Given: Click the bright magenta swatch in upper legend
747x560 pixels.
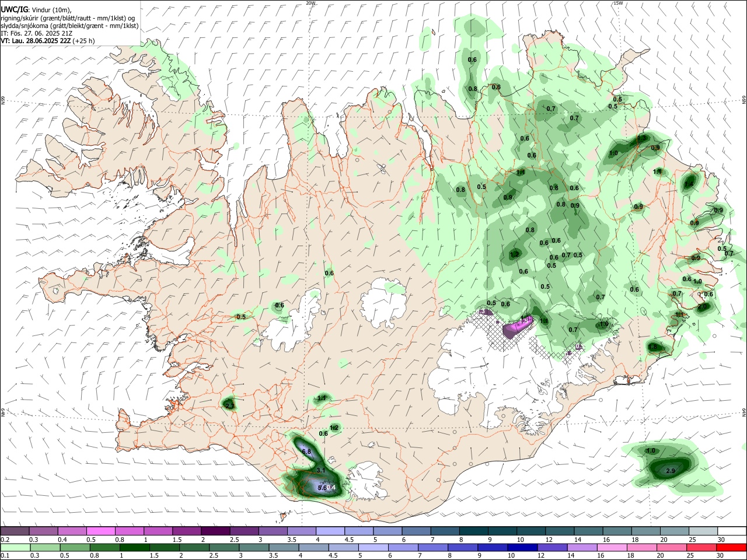Looking at the screenshot, I should [100, 531].
